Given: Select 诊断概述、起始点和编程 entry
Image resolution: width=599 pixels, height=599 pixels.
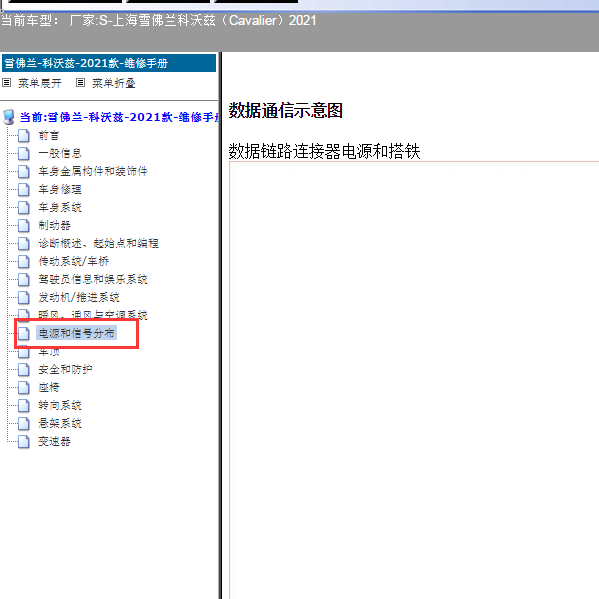Looking at the screenshot, I should (x=98, y=243).
